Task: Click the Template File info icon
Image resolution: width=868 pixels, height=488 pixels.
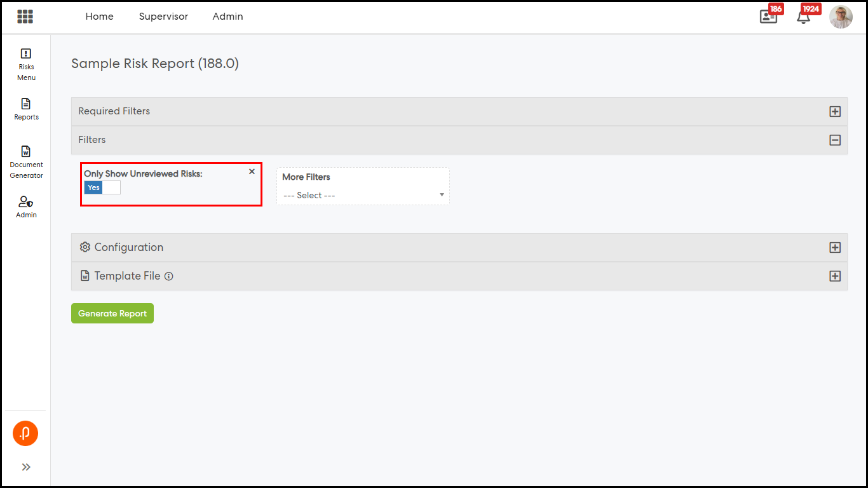Action: (169, 276)
